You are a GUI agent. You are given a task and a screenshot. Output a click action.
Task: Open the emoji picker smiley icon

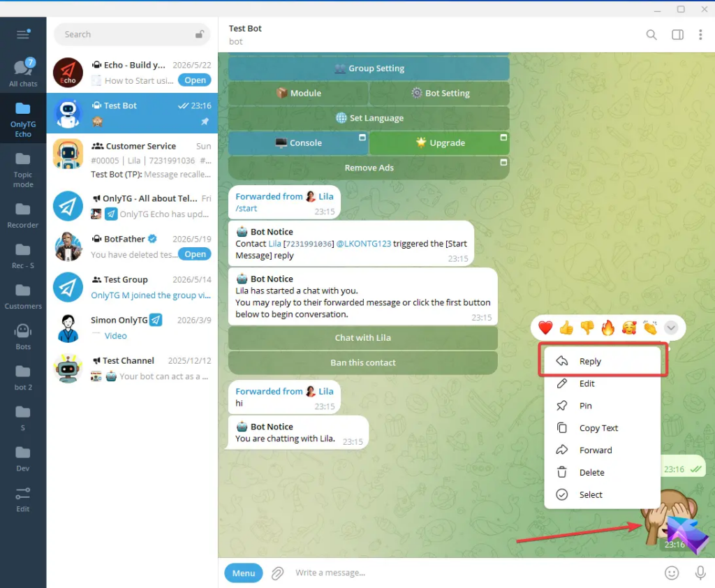(671, 573)
